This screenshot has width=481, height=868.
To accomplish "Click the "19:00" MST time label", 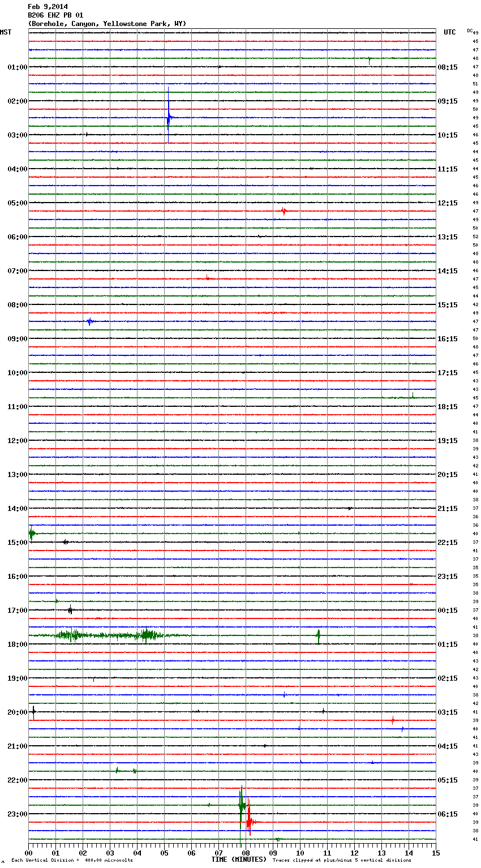I will pyautogui.click(x=17, y=678).
